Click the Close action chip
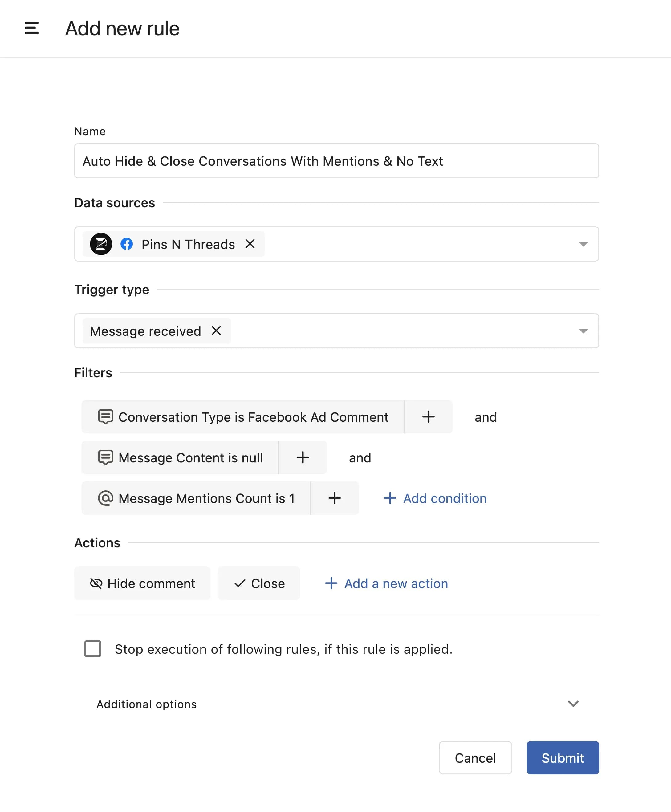The width and height of the screenshot is (671, 812). tap(259, 583)
